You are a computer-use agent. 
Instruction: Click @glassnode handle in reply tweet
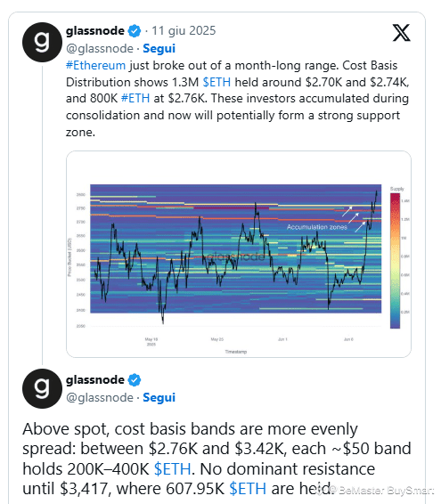[x=100, y=398]
